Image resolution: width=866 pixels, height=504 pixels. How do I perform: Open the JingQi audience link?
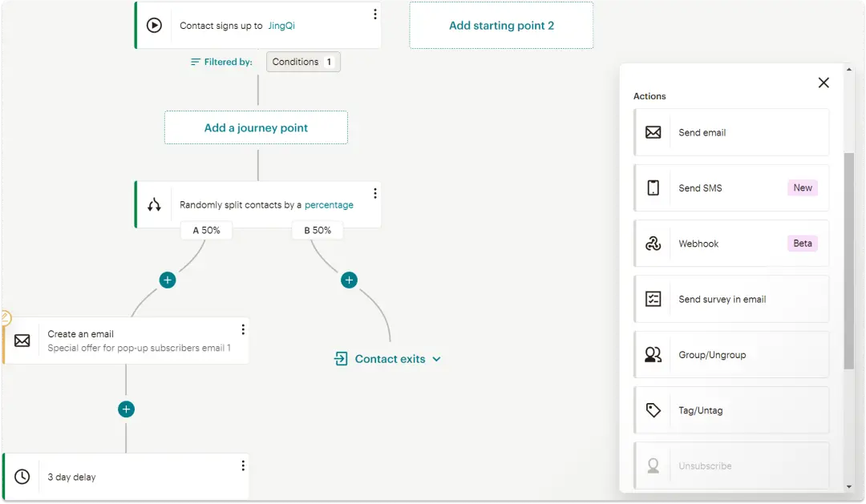point(281,26)
